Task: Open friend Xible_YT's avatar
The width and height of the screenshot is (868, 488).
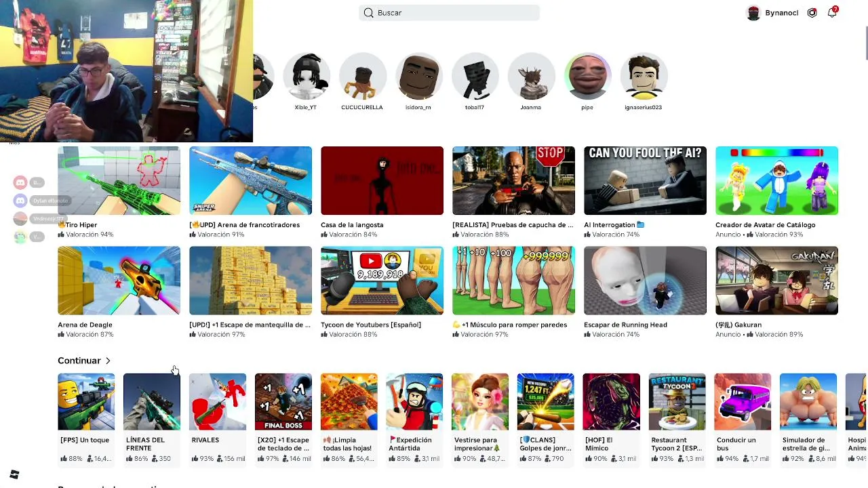Action: 306,77
